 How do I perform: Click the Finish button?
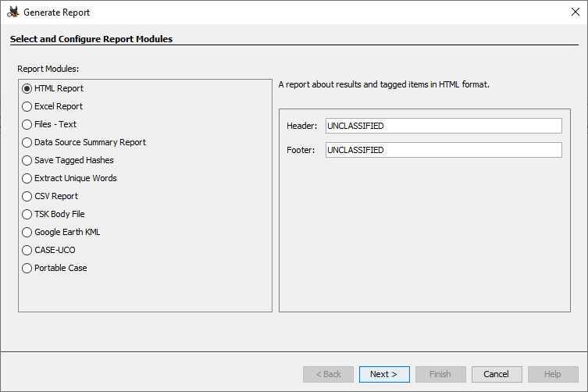click(x=440, y=374)
